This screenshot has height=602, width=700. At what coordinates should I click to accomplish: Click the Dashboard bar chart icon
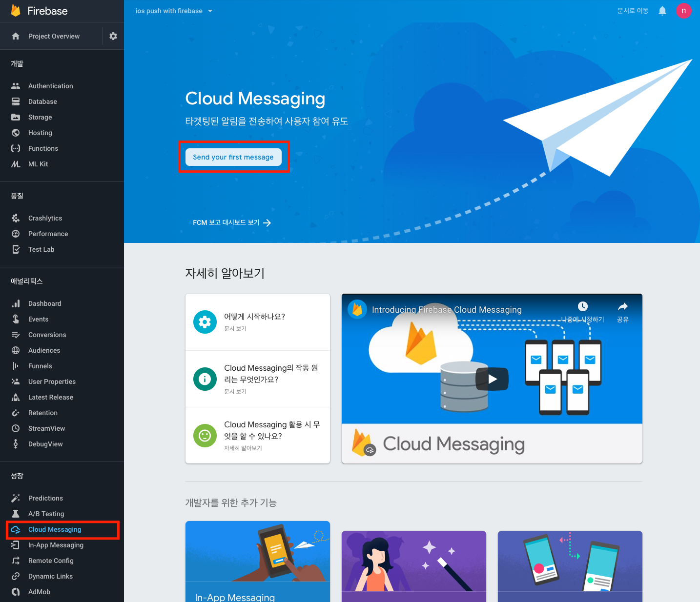click(x=16, y=303)
